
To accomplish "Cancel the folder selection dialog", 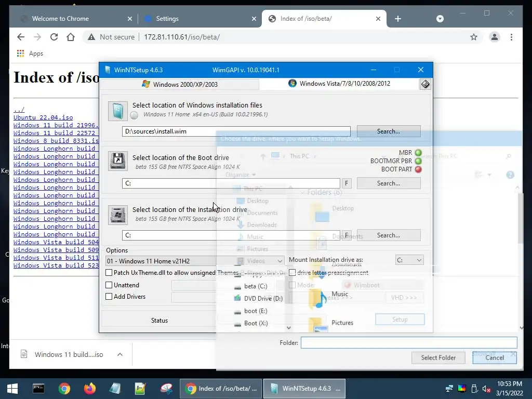I will click(495, 357).
